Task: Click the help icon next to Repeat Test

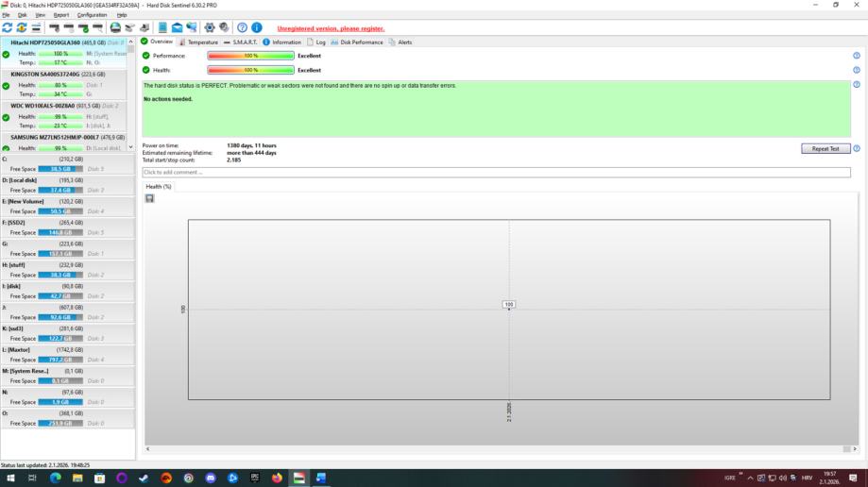Action: pyautogui.click(x=857, y=148)
